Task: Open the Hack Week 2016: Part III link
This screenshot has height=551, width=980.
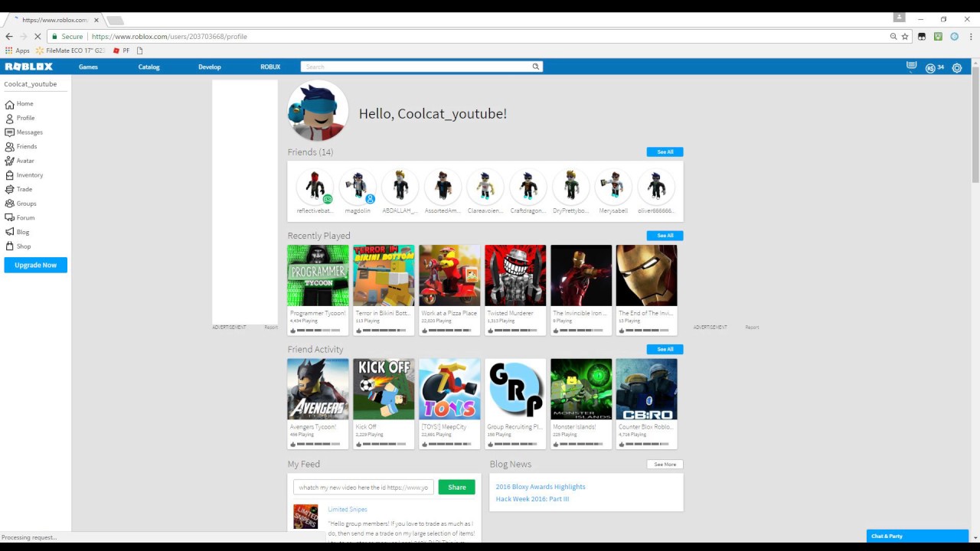Action: (x=532, y=499)
